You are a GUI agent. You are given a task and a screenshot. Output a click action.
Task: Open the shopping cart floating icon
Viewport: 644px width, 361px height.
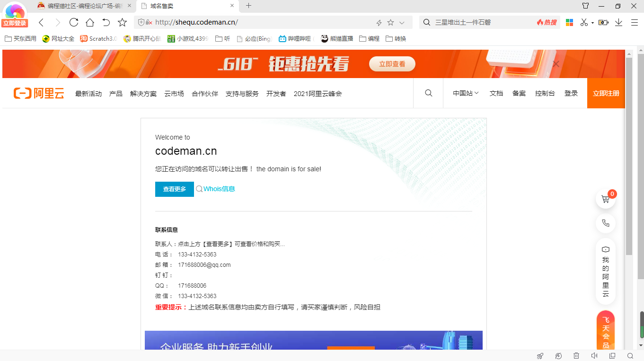coord(606,199)
